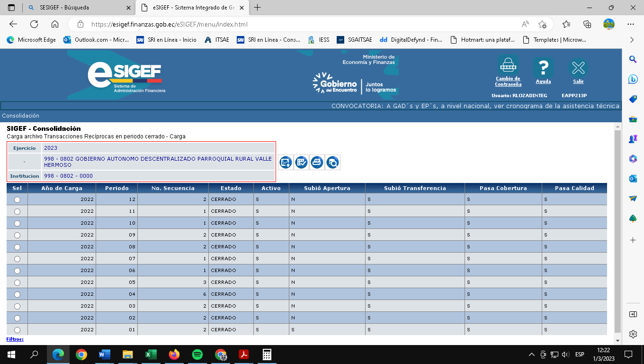Click the database search magnifier icon
This screenshot has height=364, width=644.
coord(332,163)
